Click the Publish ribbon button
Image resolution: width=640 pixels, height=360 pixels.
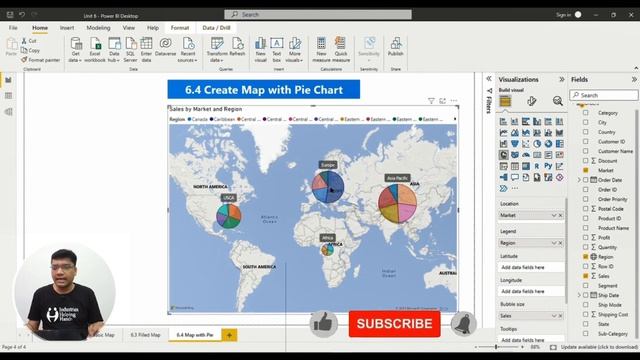[396, 47]
